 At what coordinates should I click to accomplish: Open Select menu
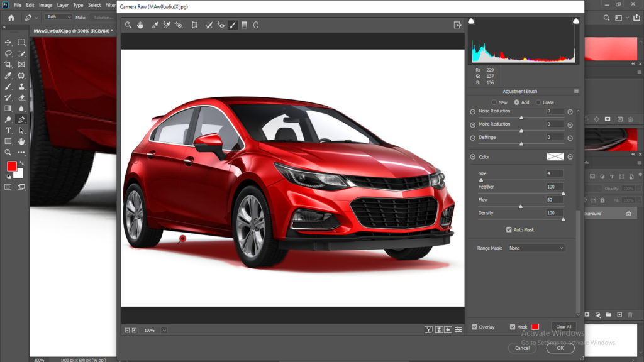coord(94,5)
